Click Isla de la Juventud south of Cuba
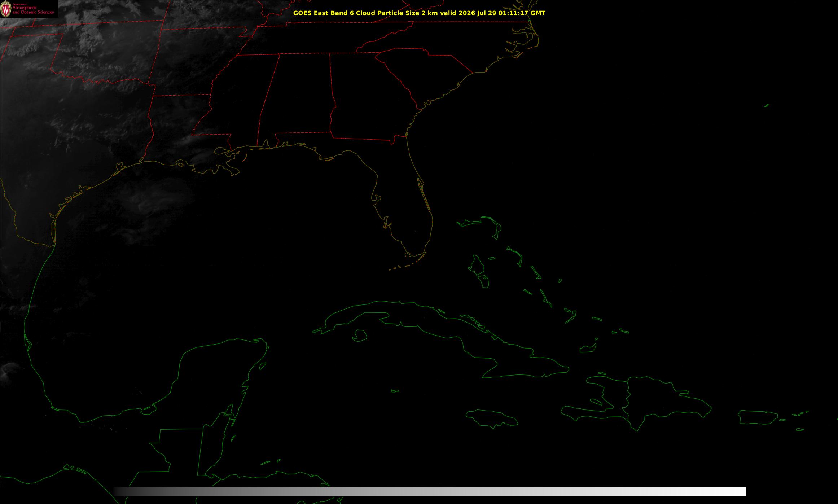The width and height of the screenshot is (838, 504). click(x=359, y=336)
